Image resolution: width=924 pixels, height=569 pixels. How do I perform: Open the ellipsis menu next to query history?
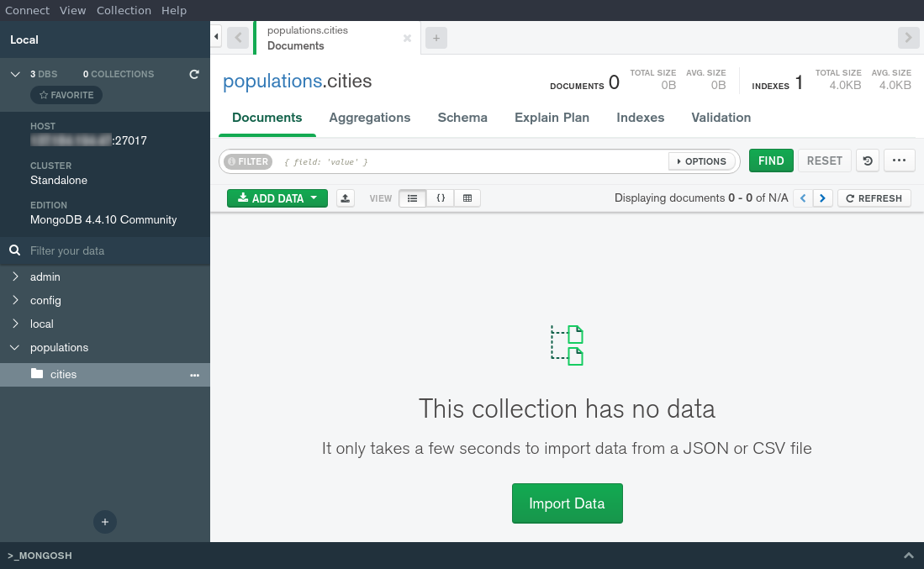click(899, 160)
